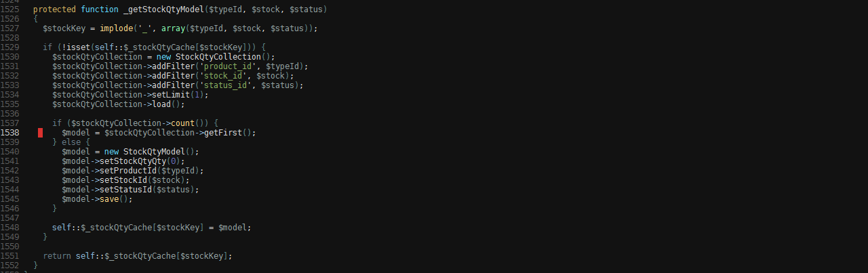Click the setProductId method call

tap(127, 171)
